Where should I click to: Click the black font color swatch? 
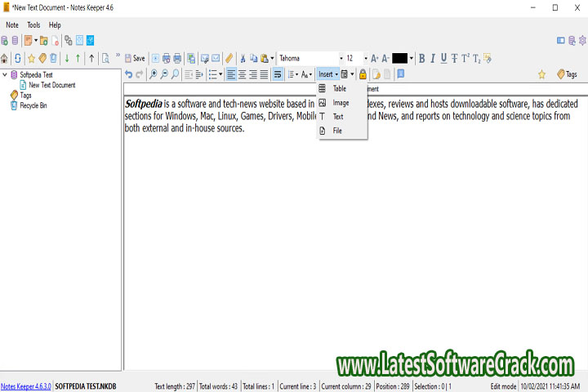pyautogui.click(x=399, y=58)
